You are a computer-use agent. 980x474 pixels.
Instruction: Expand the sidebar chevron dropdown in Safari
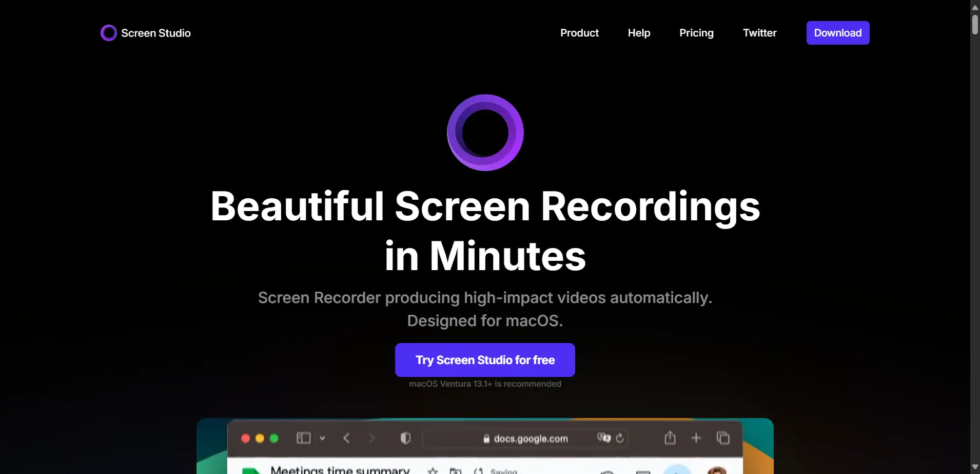pyautogui.click(x=323, y=438)
